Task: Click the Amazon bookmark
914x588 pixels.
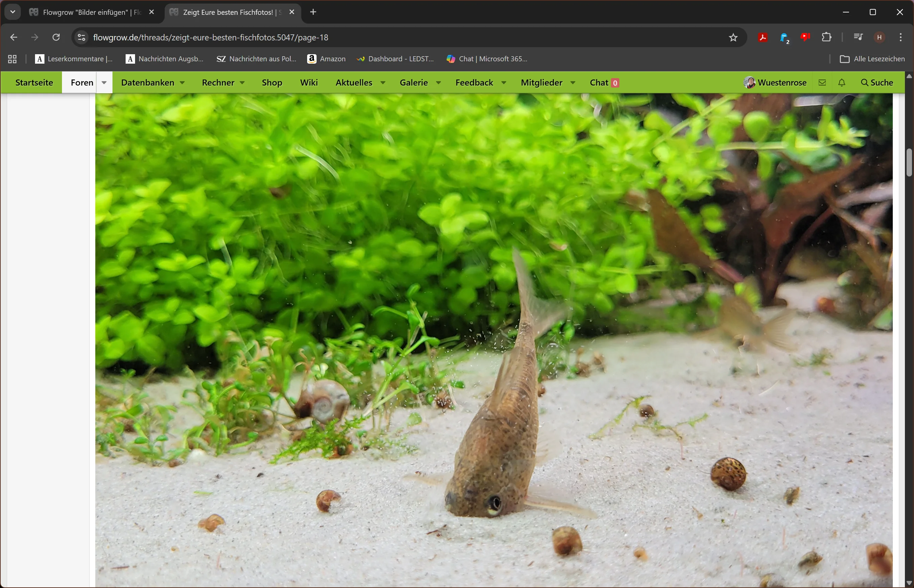Action: coord(326,59)
